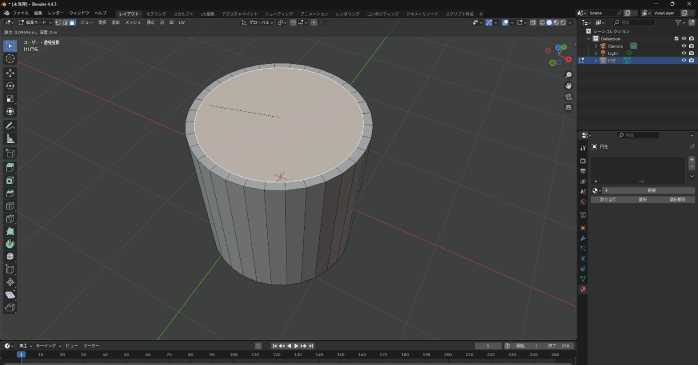Switch to solid viewport shading
The image size is (698, 365).
click(549, 22)
